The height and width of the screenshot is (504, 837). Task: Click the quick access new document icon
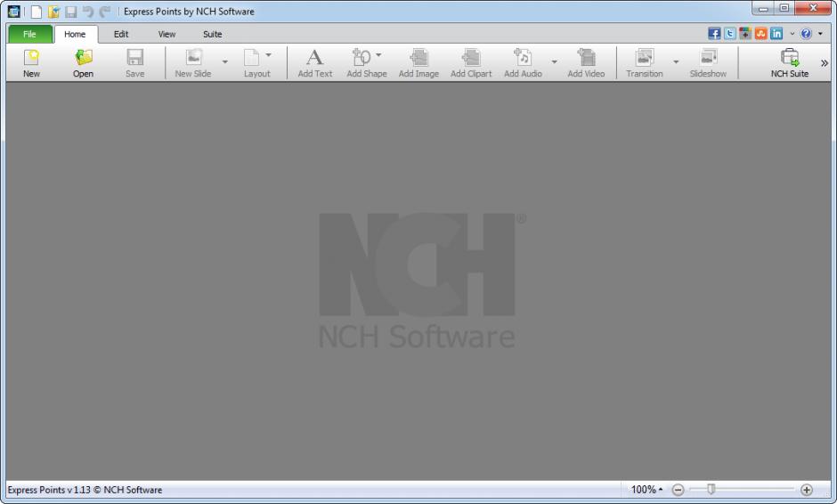tap(37, 12)
